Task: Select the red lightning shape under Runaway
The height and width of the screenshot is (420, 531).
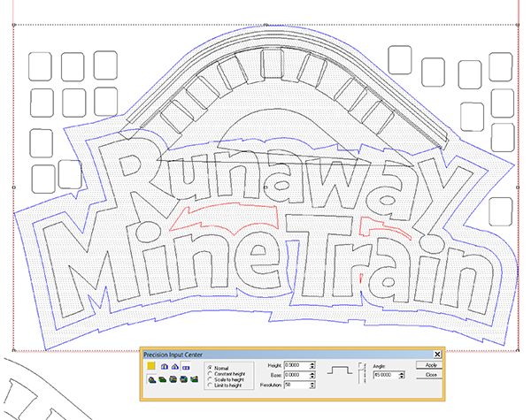Action: pyautogui.click(x=224, y=218)
